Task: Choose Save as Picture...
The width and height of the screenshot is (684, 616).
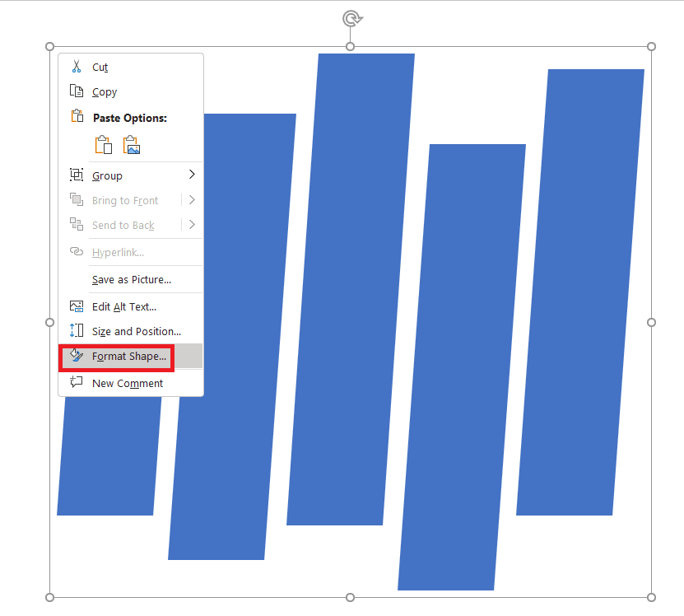Action: [x=131, y=279]
